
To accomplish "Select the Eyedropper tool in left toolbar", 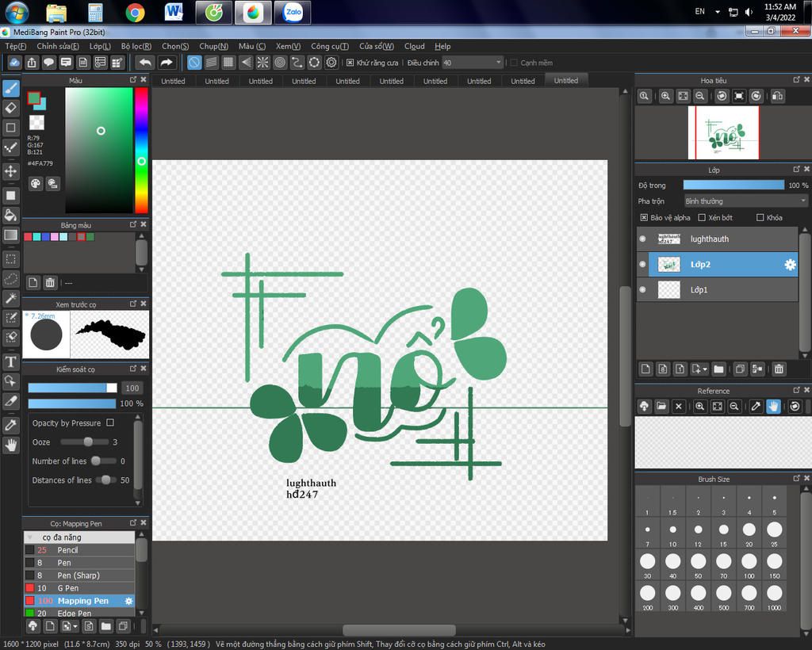I will 11,426.
